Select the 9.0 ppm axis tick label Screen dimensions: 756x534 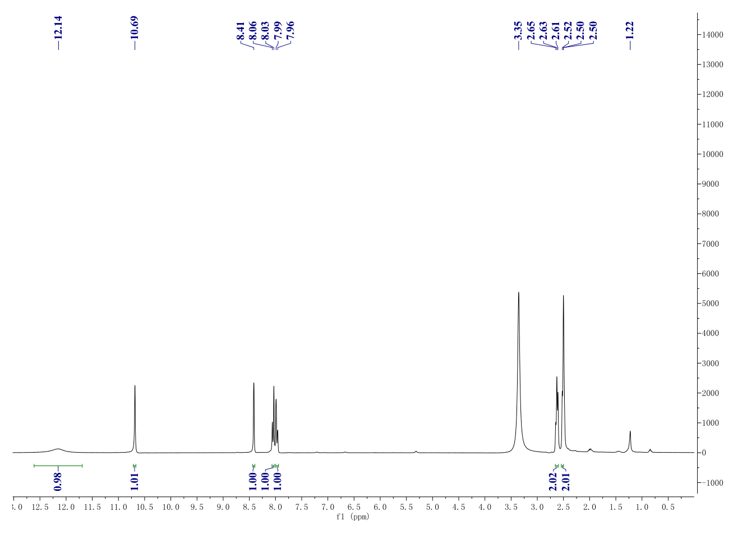[x=223, y=507]
